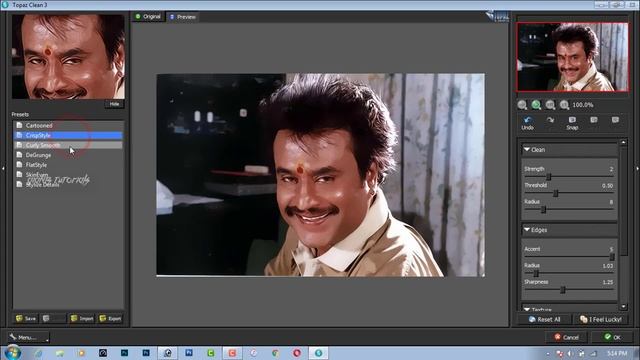The width and height of the screenshot is (640, 360).
Task: Click the DeGrunge preset file icon
Action: click(x=19, y=155)
